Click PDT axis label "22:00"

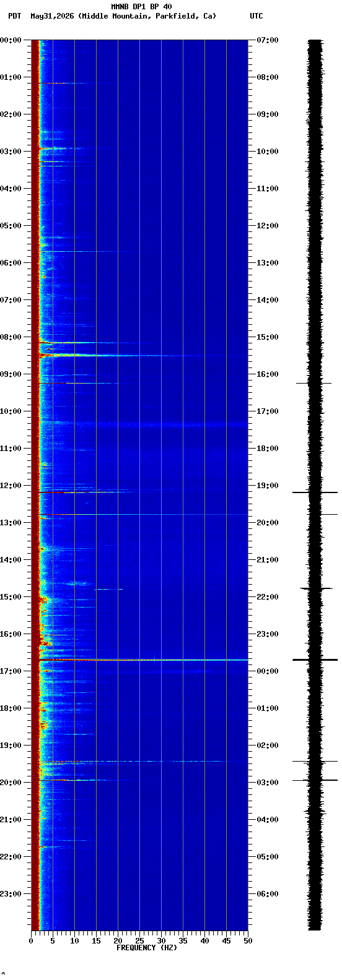click(11, 857)
